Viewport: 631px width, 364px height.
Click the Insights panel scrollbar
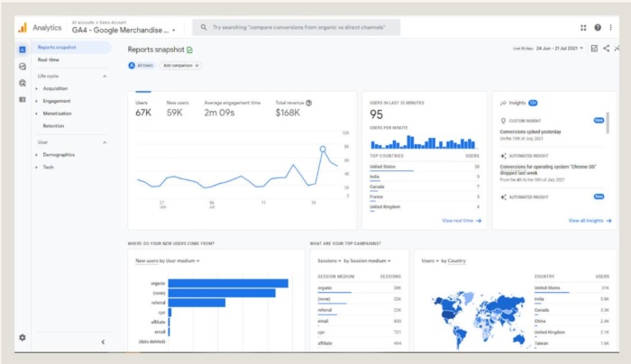608,123
